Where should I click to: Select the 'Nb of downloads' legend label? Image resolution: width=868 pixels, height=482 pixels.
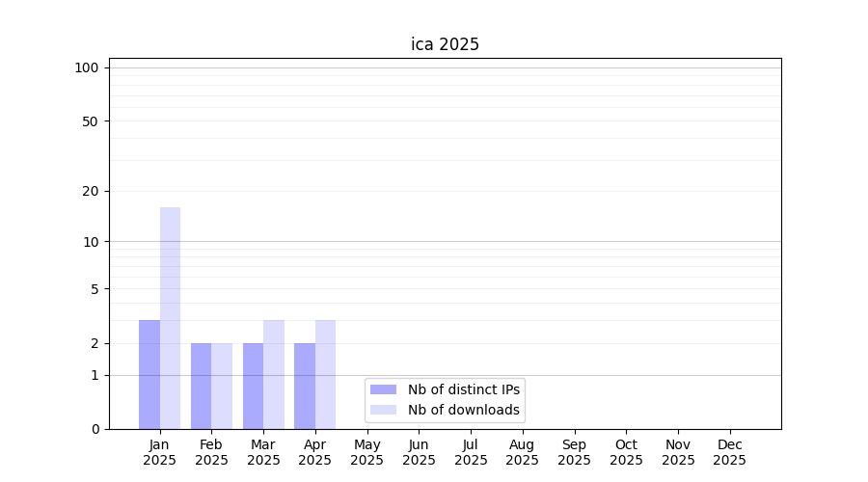pos(463,410)
